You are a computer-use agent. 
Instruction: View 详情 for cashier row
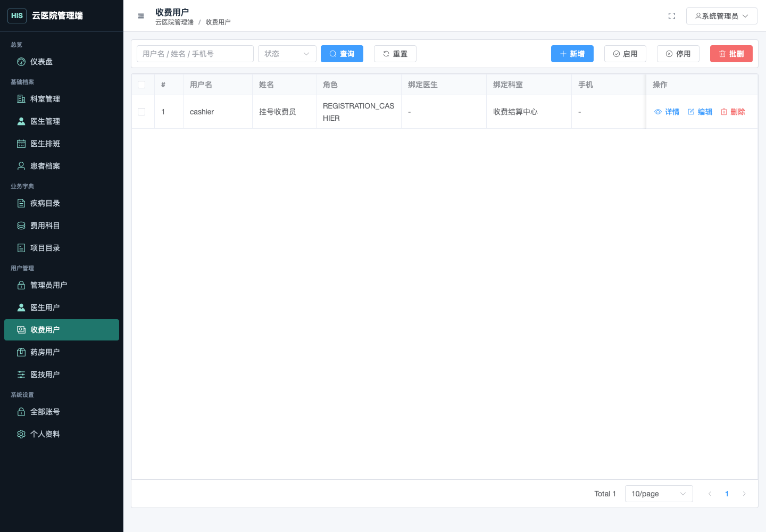tap(667, 112)
